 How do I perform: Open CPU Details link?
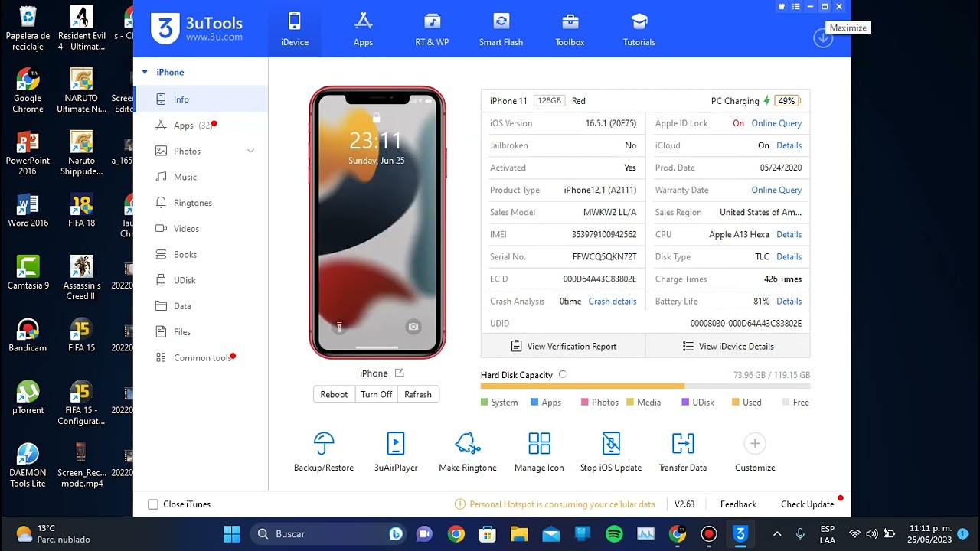[x=789, y=235]
